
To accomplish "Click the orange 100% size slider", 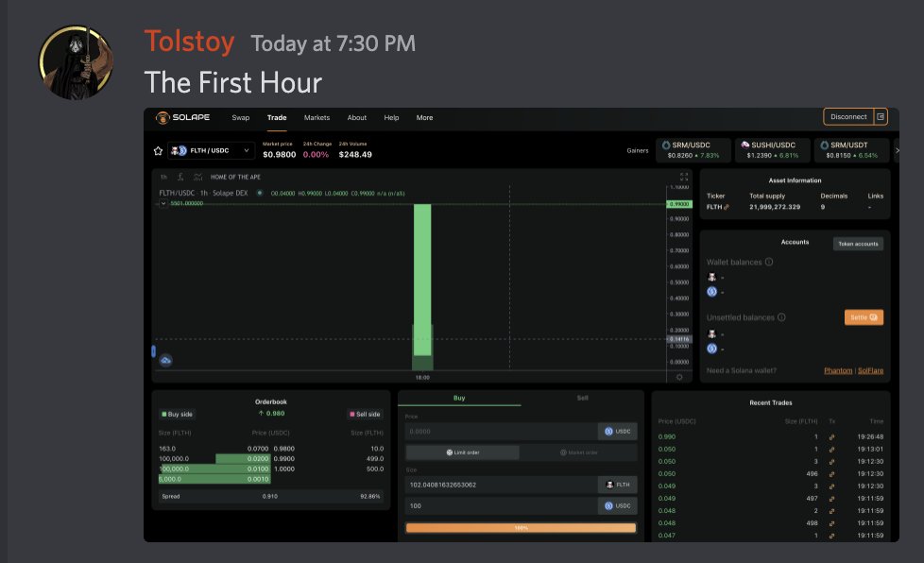I will [x=521, y=528].
